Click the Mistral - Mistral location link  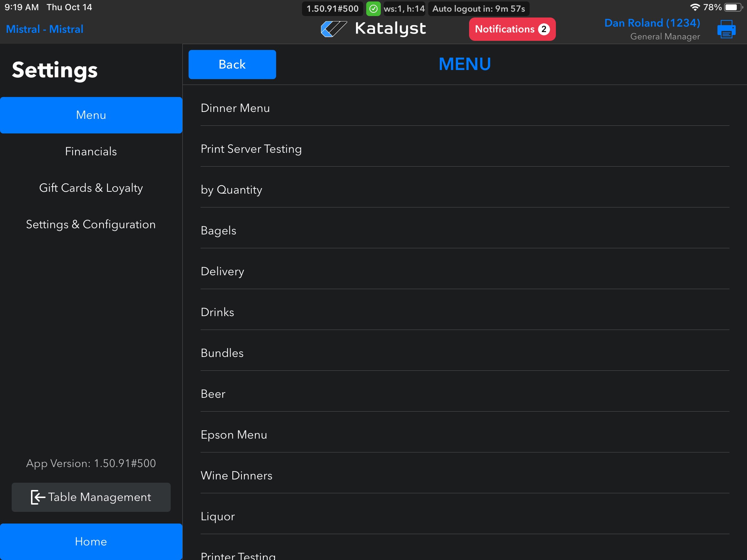44,29
